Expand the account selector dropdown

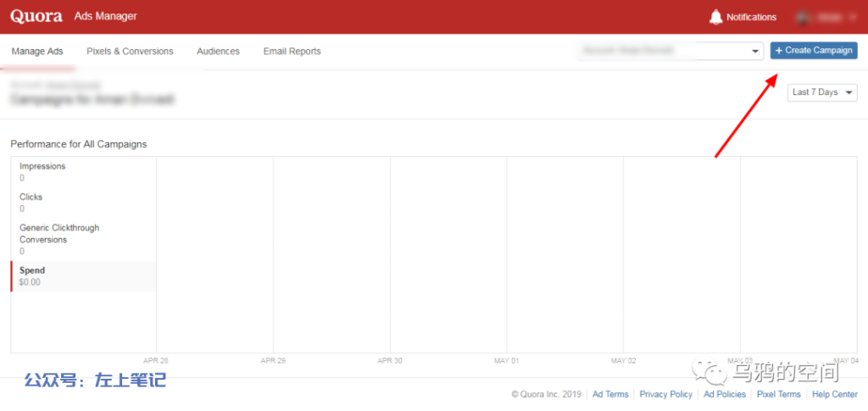[670, 51]
